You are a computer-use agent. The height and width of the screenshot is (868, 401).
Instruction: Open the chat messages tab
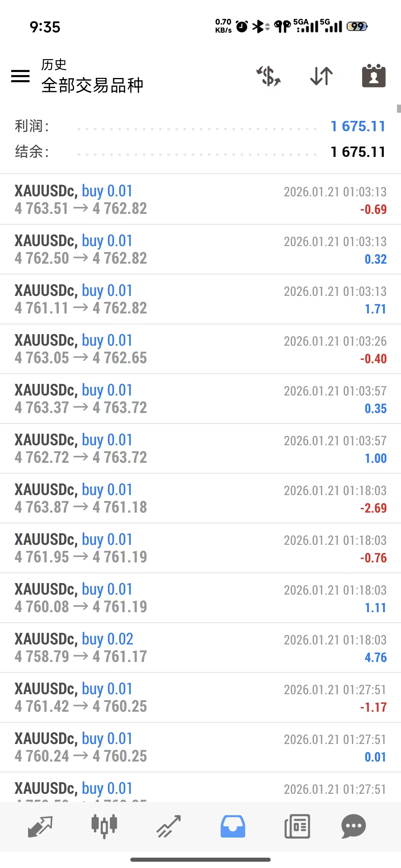tap(353, 826)
